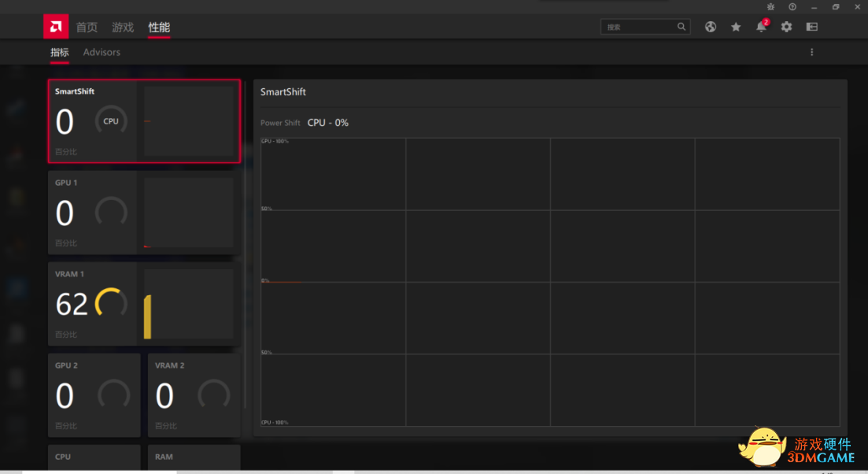868x474 pixels.
Task: Open the favorites star icon
Action: click(736, 27)
